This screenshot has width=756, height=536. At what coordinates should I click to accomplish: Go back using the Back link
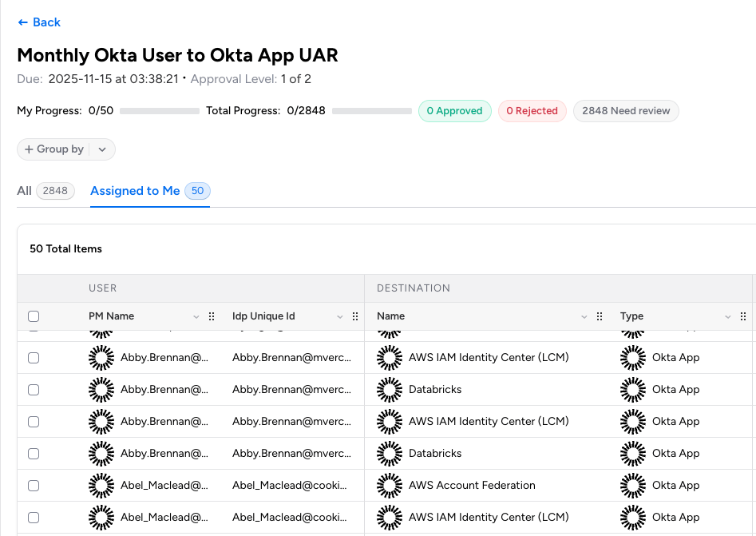pyautogui.click(x=39, y=22)
